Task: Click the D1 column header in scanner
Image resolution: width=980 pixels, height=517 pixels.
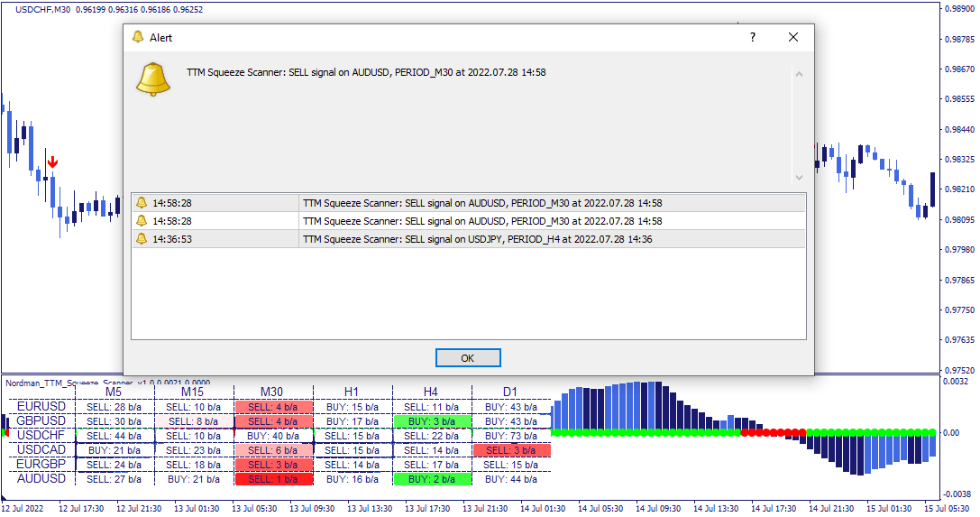Action: click(x=510, y=392)
